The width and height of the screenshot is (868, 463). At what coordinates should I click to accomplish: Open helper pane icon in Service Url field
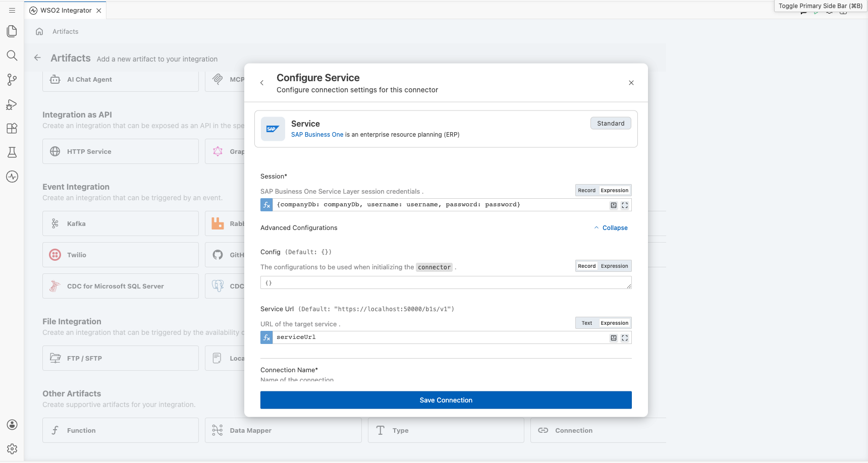point(614,338)
